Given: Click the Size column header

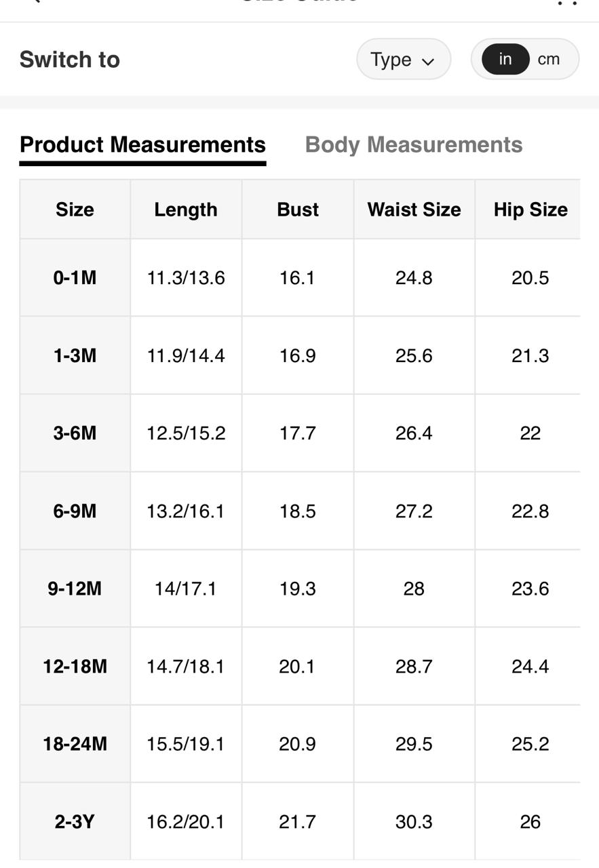Looking at the screenshot, I should point(75,210).
